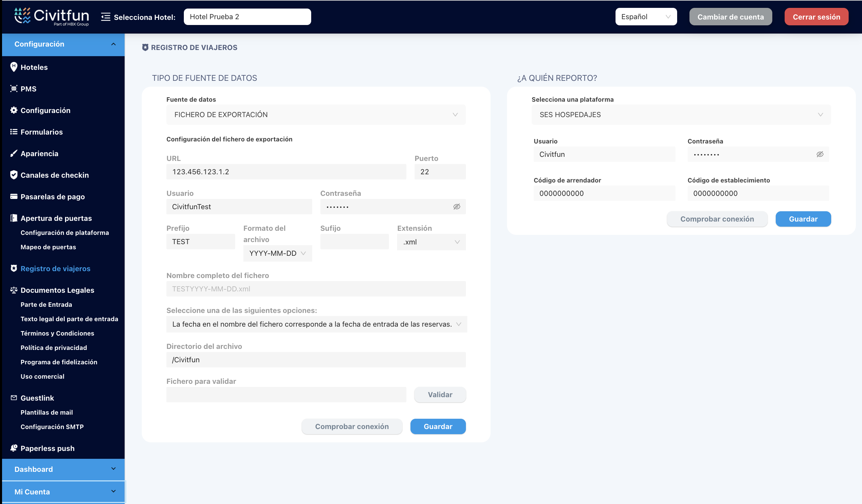This screenshot has width=862, height=504.
Task: Click the Cambiar de cuenta button
Action: (x=731, y=17)
